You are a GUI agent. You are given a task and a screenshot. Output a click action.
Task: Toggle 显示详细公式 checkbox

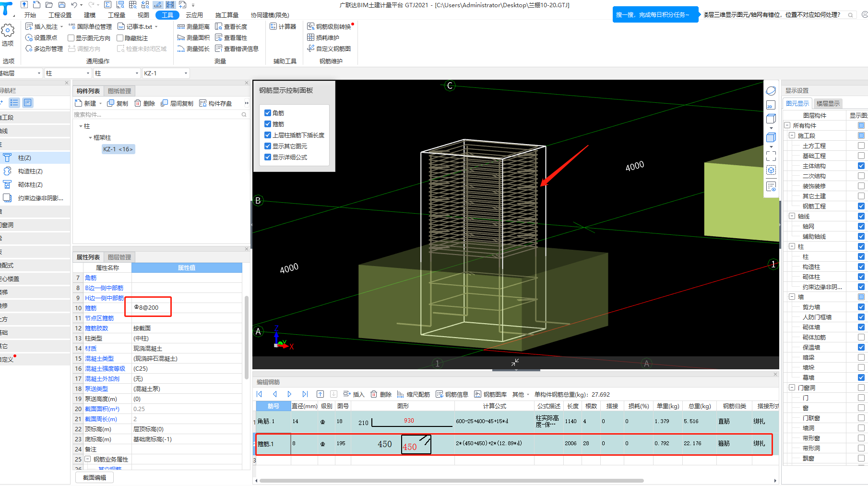pyautogui.click(x=268, y=157)
